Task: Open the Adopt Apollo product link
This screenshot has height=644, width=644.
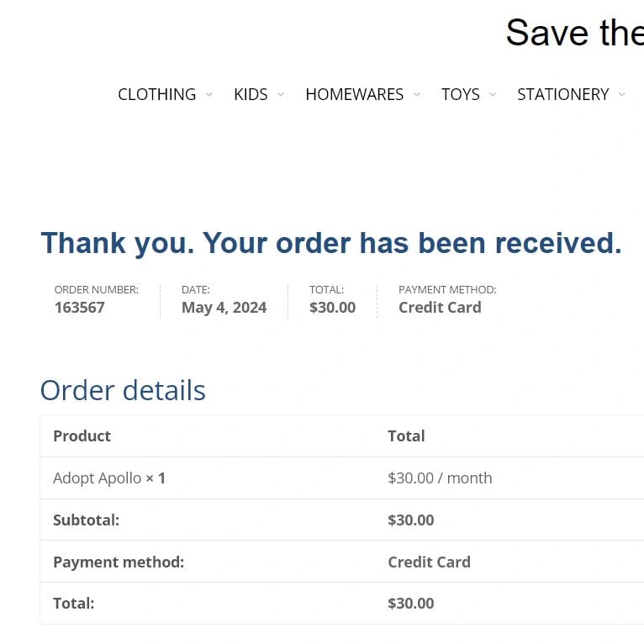Action: 98,478
